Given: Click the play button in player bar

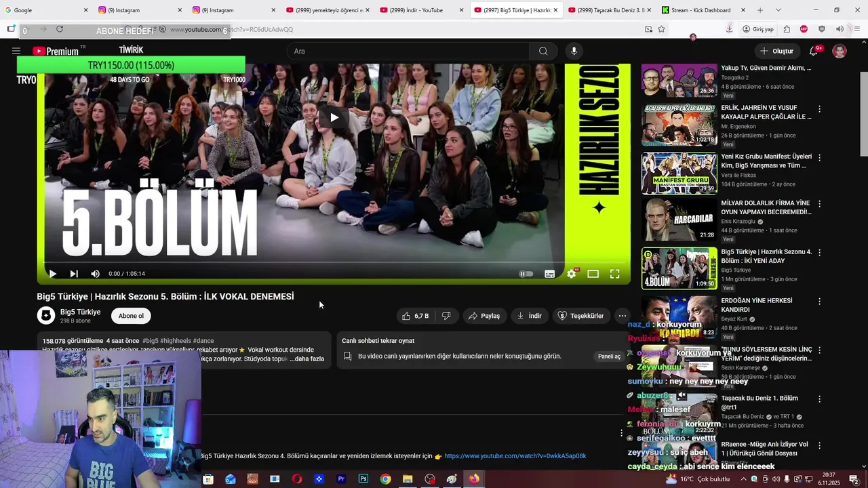Looking at the screenshot, I should click(52, 274).
